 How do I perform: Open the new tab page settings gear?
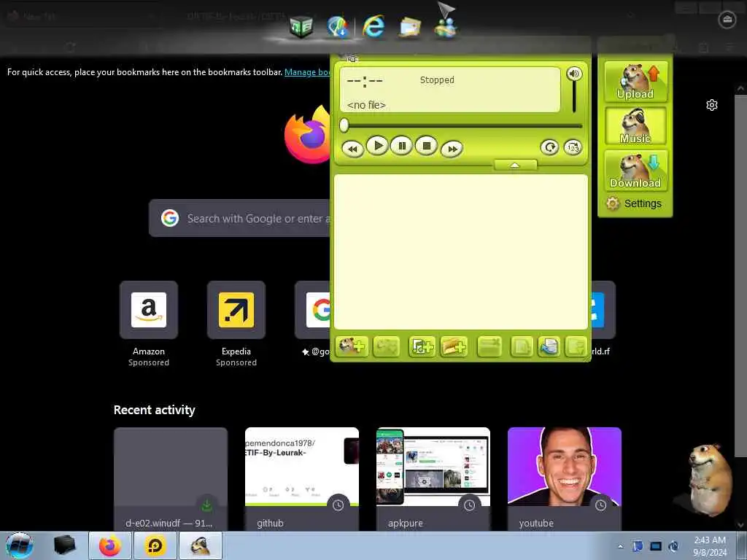(x=712, y=105)
